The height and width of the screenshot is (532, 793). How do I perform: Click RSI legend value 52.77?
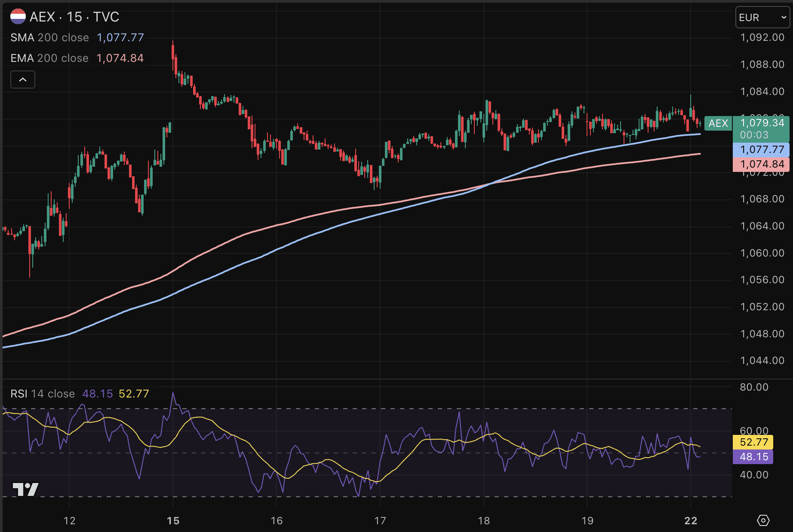[x=134, y=394]
